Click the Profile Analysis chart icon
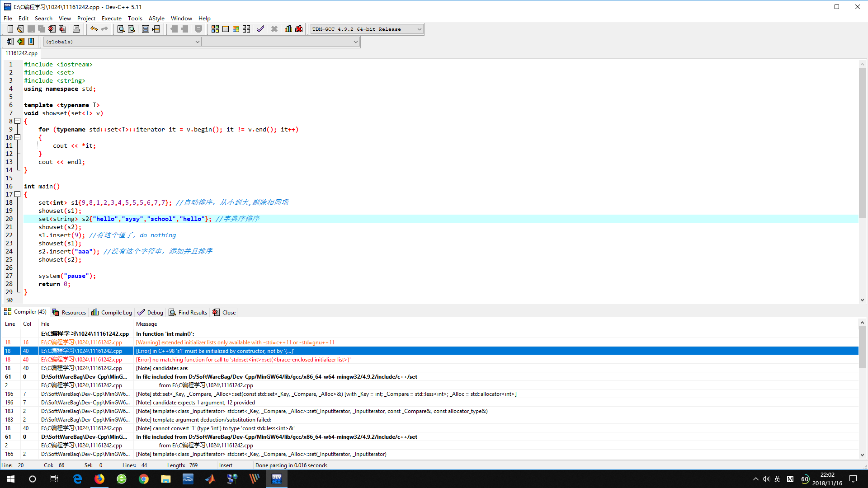Viewport: 868px width, 488px height. (x=288, y=28)
